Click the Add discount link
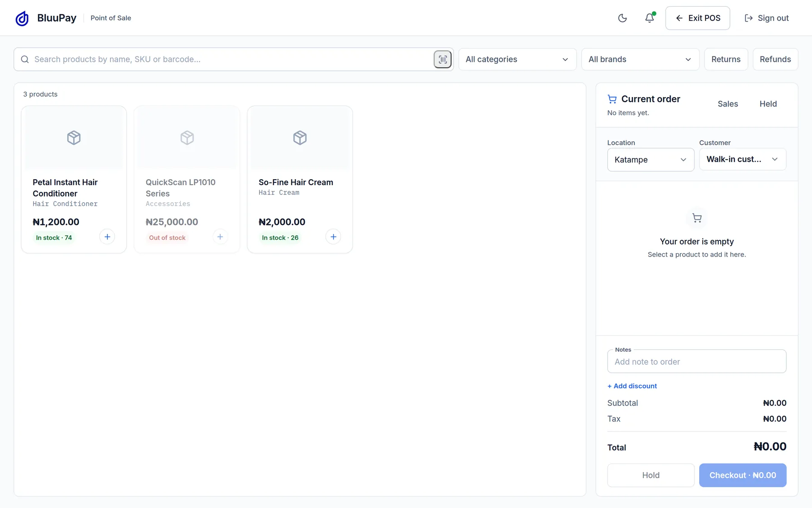 632,386
